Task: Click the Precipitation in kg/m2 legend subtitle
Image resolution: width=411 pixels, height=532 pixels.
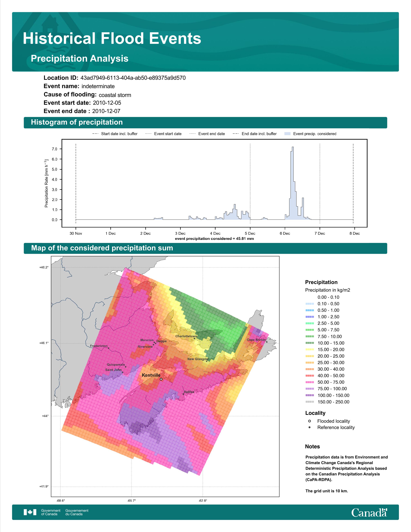Action: click(328, 290)
